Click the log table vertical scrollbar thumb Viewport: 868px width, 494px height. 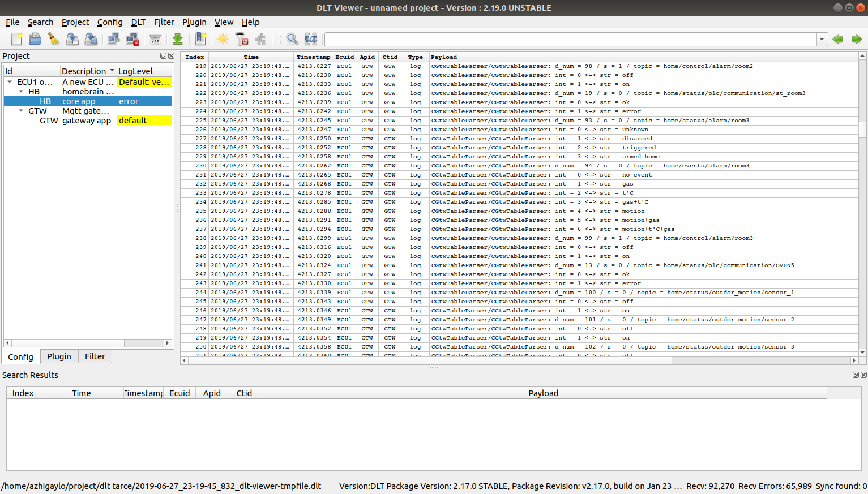pyautogui.click(x=862, y=129)
